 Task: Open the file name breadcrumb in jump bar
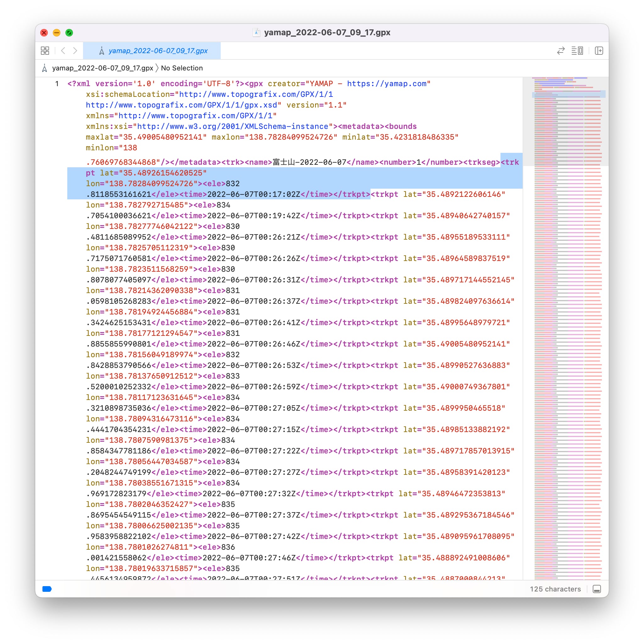coord(102,68)
